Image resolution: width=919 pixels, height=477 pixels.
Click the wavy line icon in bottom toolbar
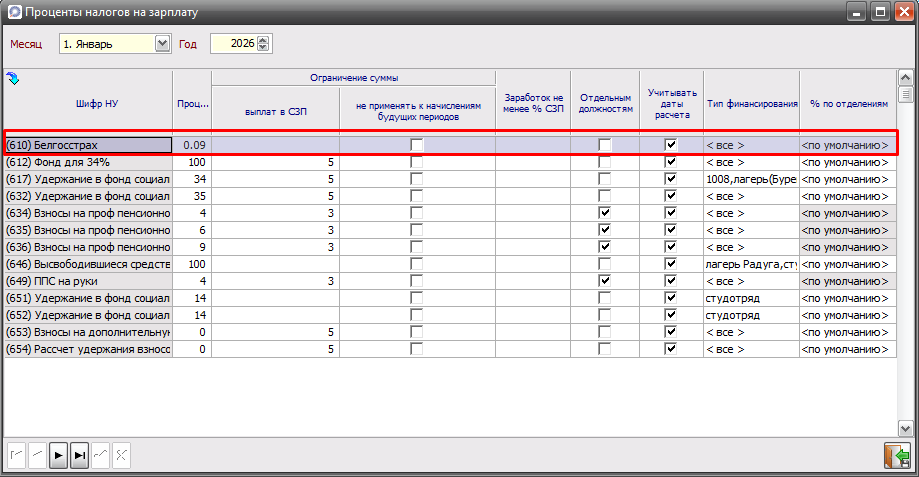(x=100, y=455)
